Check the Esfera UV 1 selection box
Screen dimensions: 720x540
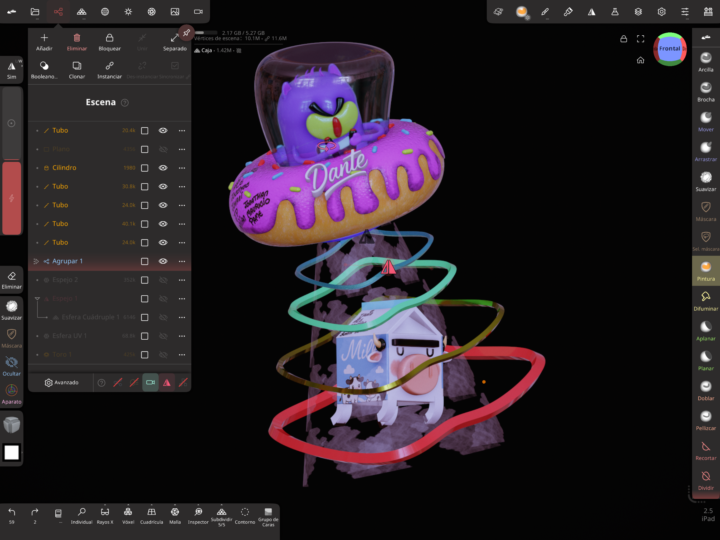pyautogui.click(x=145, y=336)
